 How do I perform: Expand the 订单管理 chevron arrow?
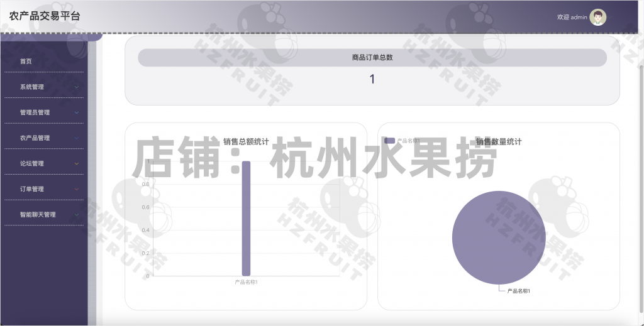click(x=77, y=189)
